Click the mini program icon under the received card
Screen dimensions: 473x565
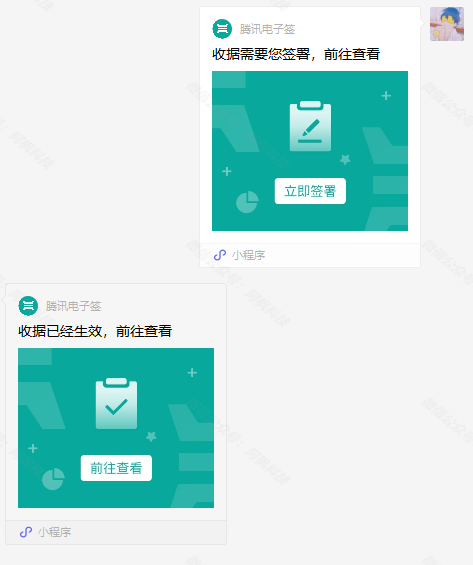[26, 532]
